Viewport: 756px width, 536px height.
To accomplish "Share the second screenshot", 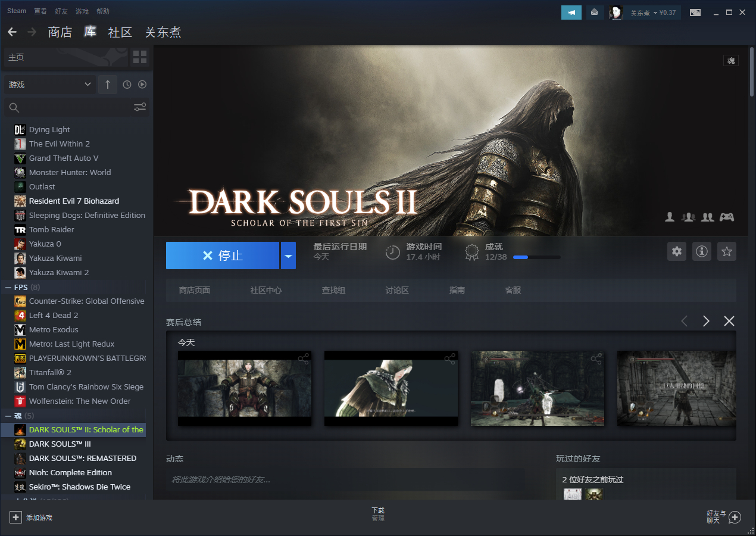I will point(450,359).
